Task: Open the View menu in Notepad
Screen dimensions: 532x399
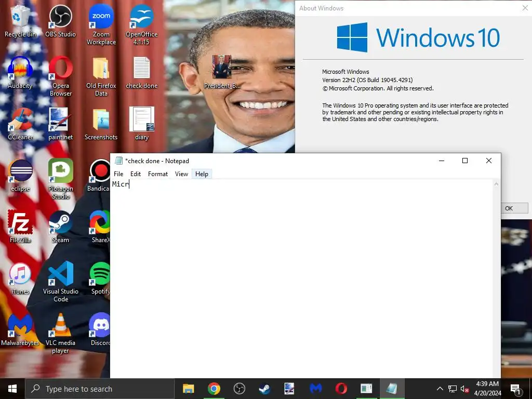Action: click(181, 174)
